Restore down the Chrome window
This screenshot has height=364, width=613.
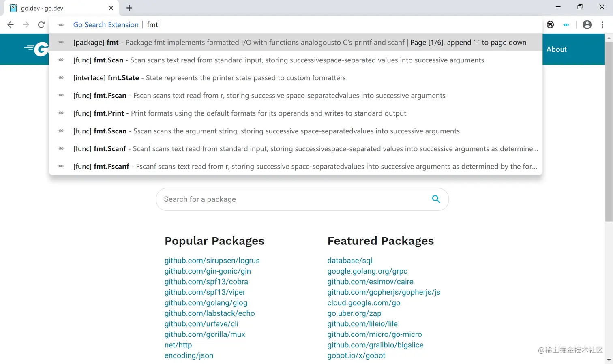pos(580,7)
